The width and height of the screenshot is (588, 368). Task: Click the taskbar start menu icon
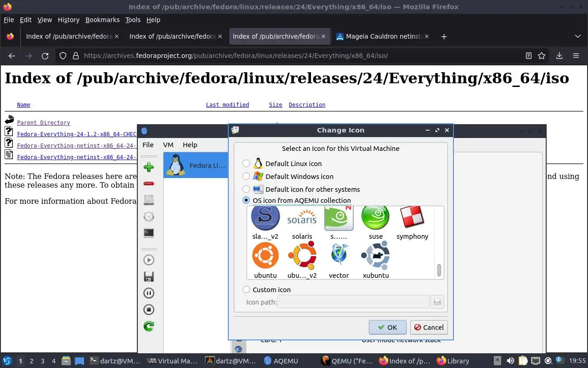pos(7,361)
